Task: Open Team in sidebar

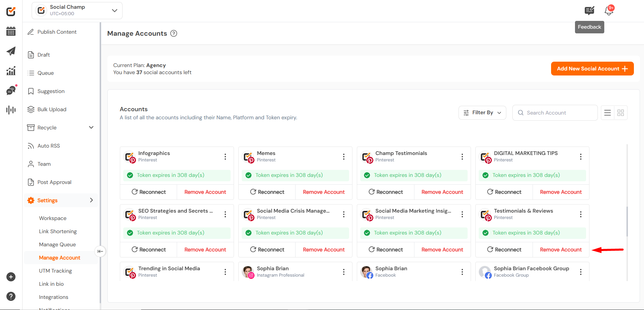Action: point(44,164)
